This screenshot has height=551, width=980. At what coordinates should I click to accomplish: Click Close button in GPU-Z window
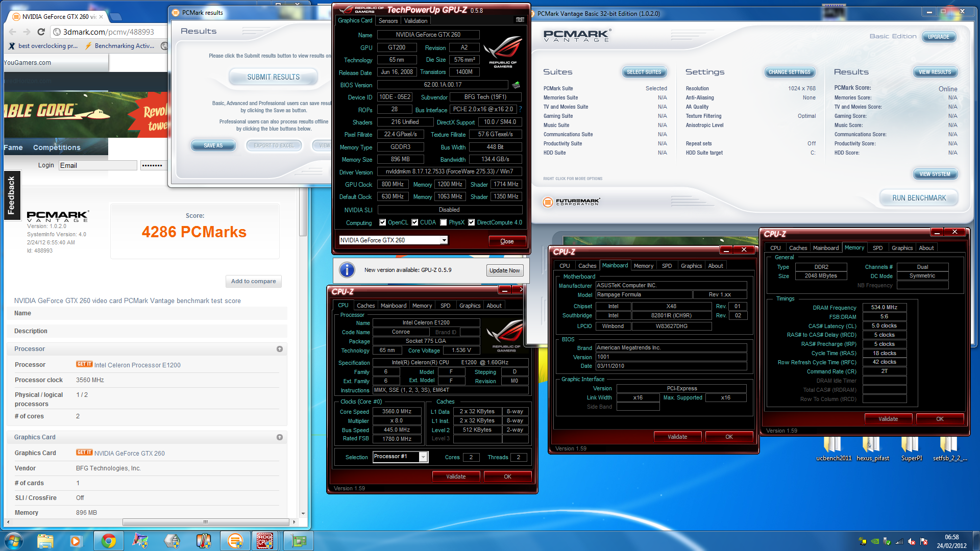tap(507, 241)
